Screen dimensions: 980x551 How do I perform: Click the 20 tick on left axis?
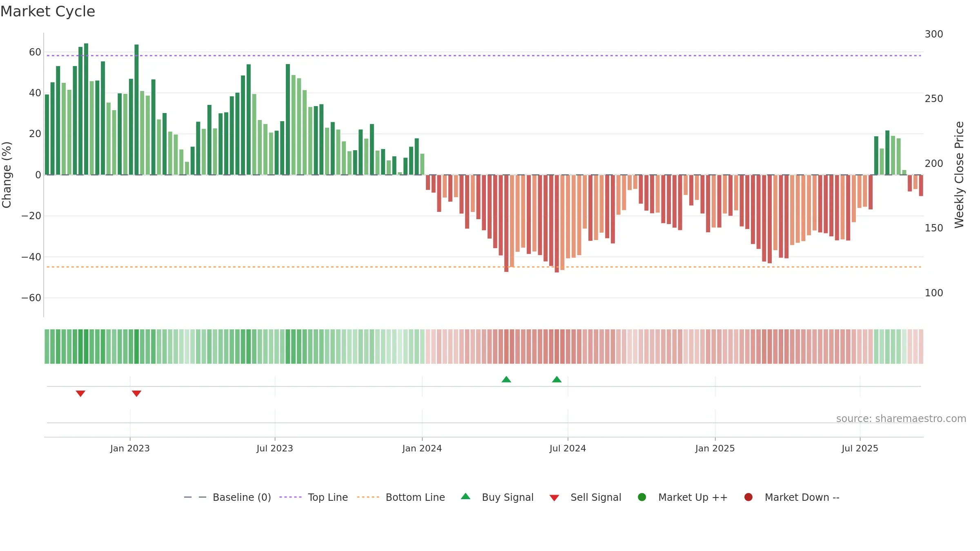[35, 134]
